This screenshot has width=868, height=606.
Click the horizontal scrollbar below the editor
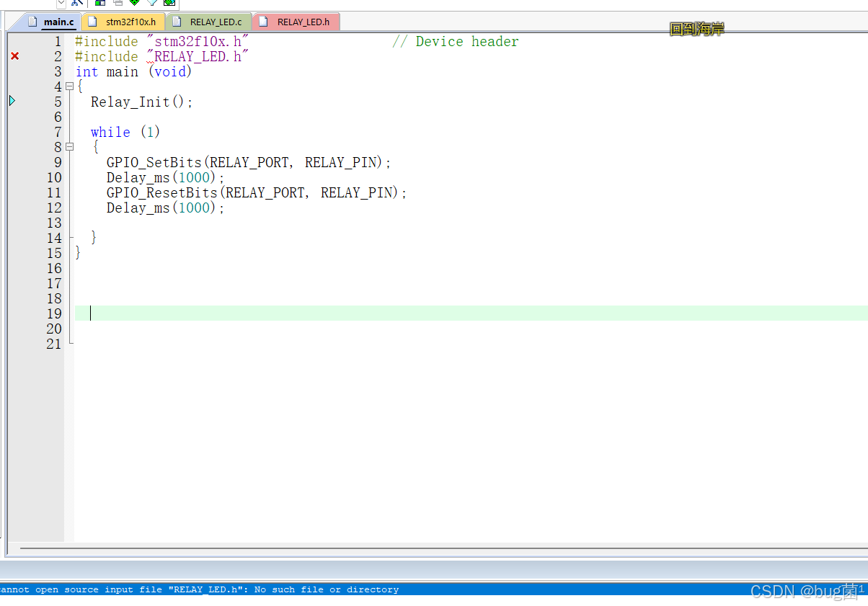[x=433, y=550]
